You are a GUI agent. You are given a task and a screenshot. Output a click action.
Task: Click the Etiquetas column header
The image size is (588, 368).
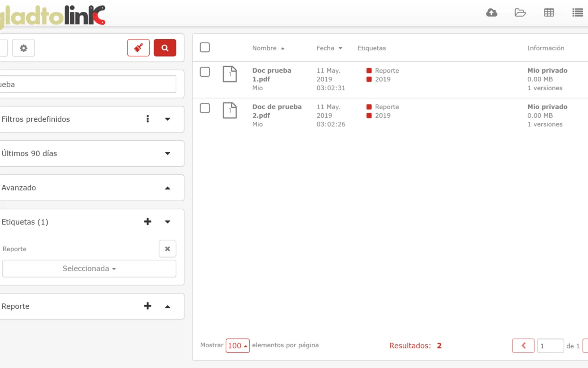tap(372, 48)
